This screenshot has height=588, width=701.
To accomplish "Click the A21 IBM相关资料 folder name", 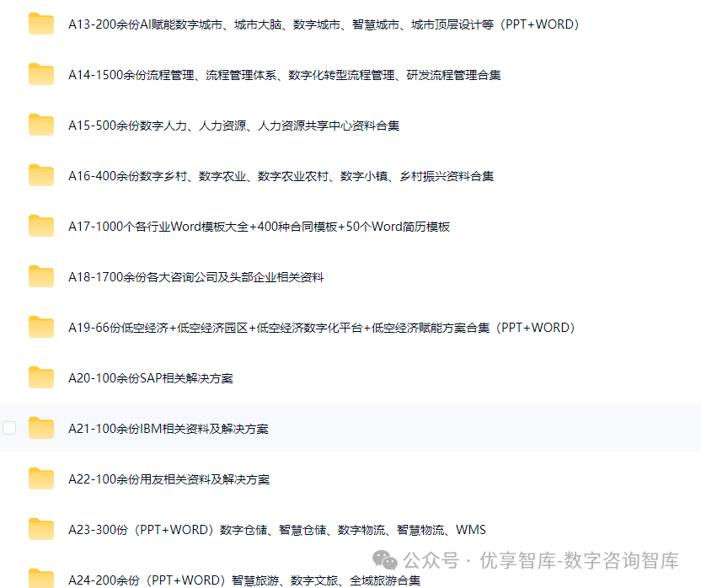I will [x=169, y=428].
